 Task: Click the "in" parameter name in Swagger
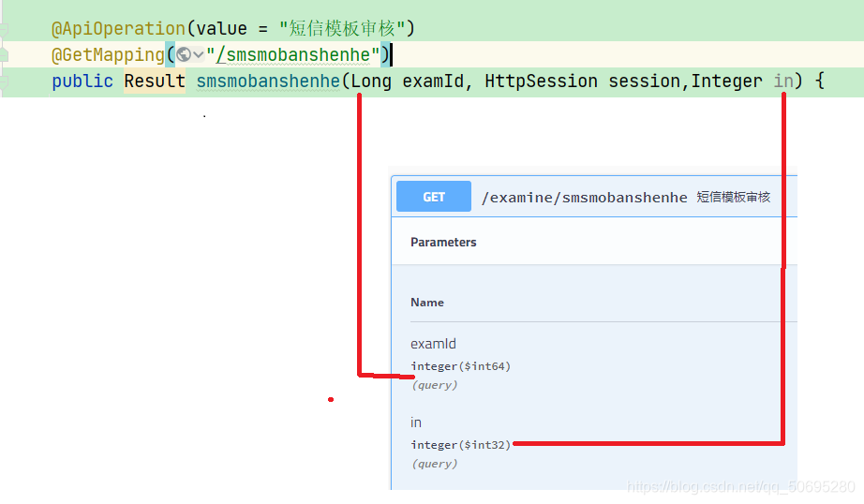415,422
